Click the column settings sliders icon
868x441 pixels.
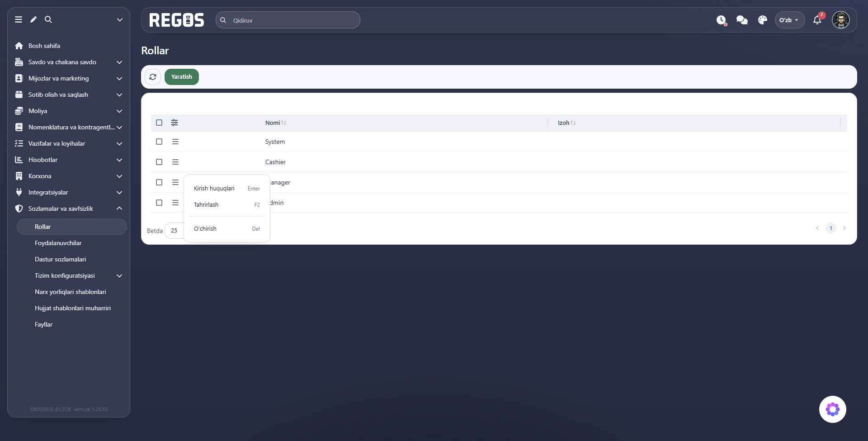[x=175, y=123]
